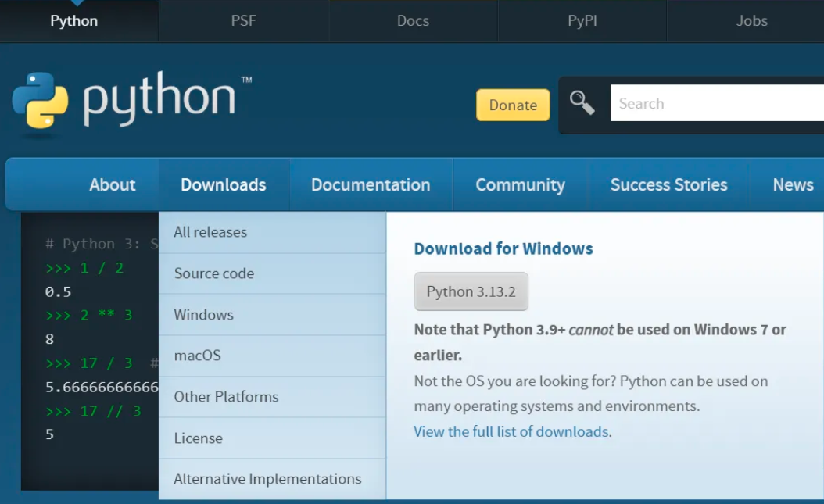
Task: Open the About menu
Action: pyautogui.click(x=112, y=184)
